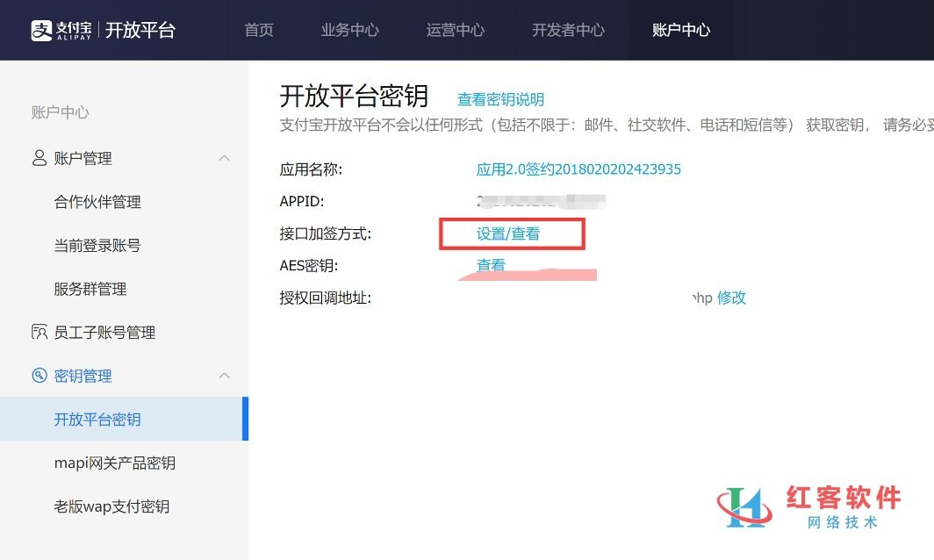Viewport: 934px width, 560px height.
Task: Click the 应用名称: label
Action: [x=311, y=169]
